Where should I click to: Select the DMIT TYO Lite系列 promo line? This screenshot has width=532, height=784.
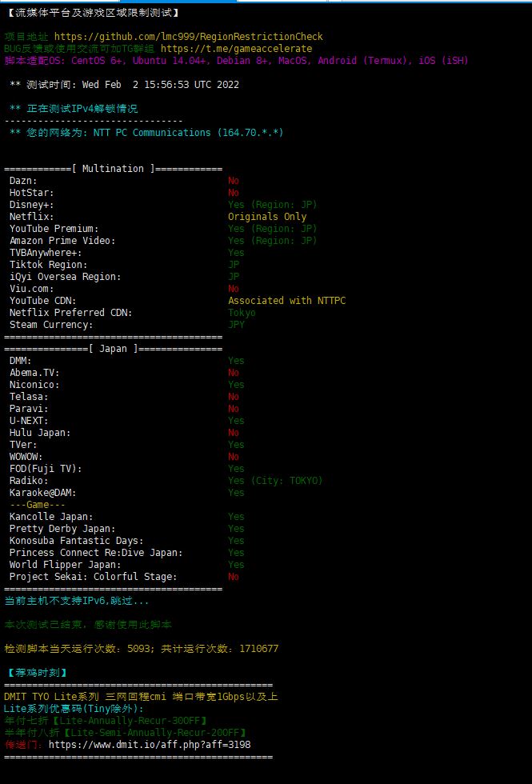(141, 697)
